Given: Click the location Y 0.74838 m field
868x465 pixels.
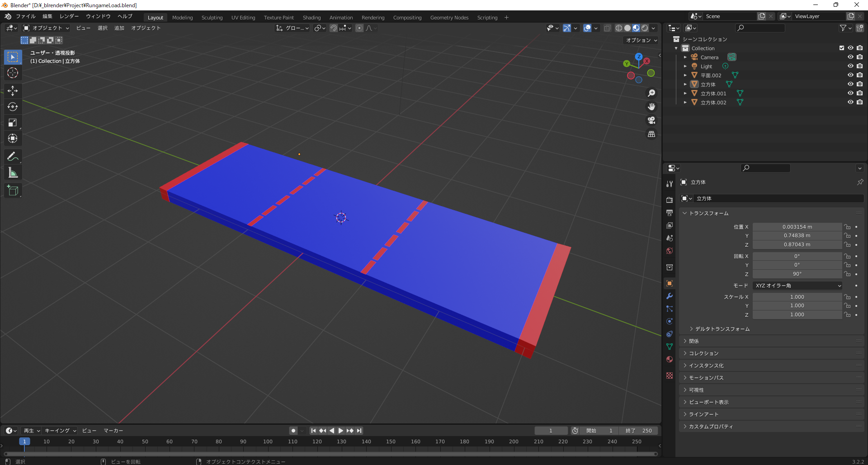Looking at the screenshot, I should pyautogui.click(x=797, y=235).
